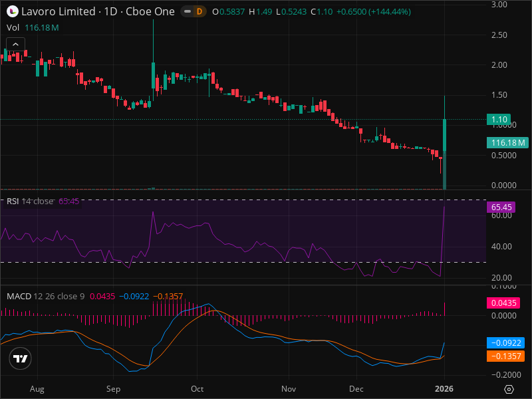
Task: Click the 2026 label on the time axis
Action: point(444,389)
